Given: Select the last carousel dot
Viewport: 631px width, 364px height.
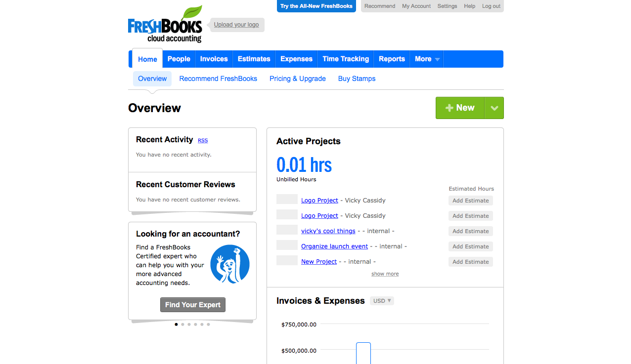Looking at the screenshot, I should coord(208,324).
